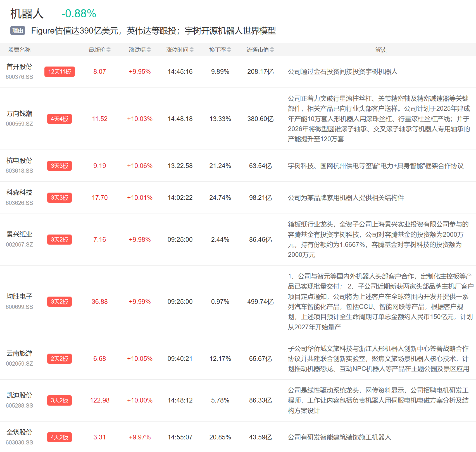476x452 pixels.
Task: Click 科森科技 interpretation about 家用机器人 structural parts
Action: pos(346,198)
